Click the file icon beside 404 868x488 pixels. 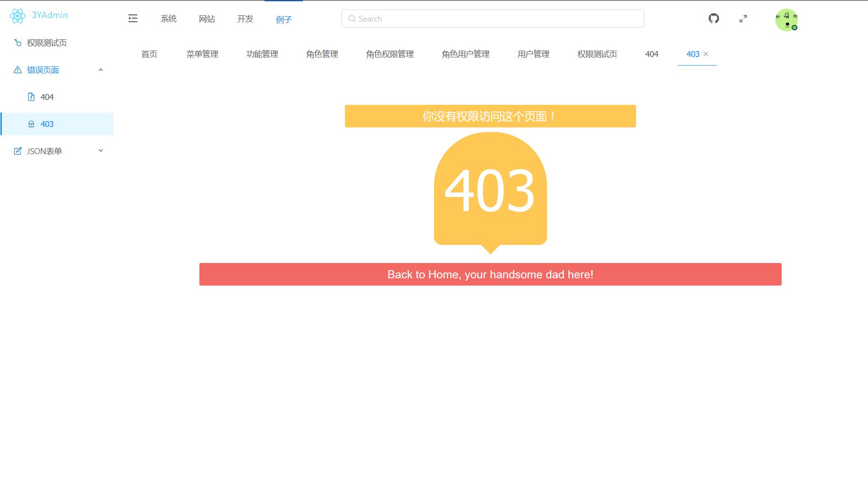pyautogui.click(x=31, y=97)
